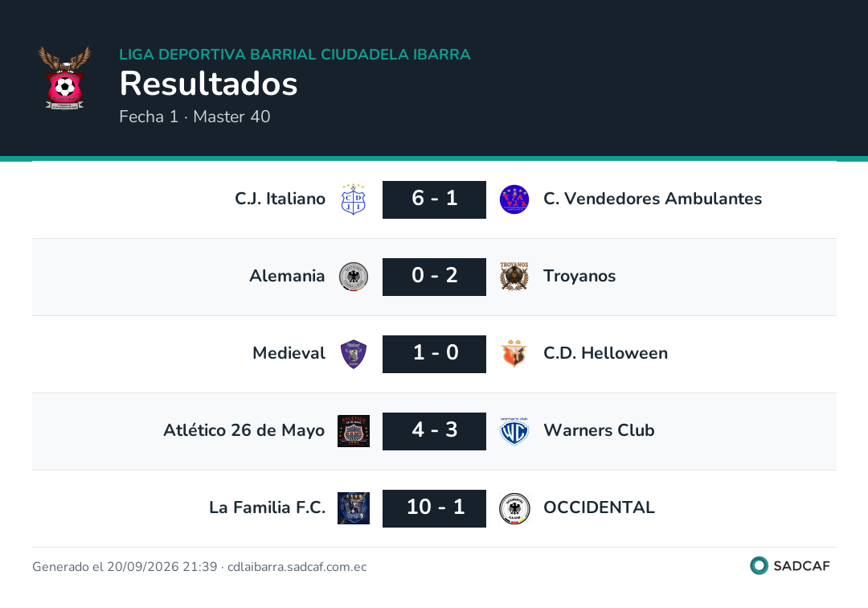Click the Liga Deportiva Barrial Ciudadela Ibarra heading
Image resolution: width=868 pixels, height=608 pixels.
(x=294, y=54)
